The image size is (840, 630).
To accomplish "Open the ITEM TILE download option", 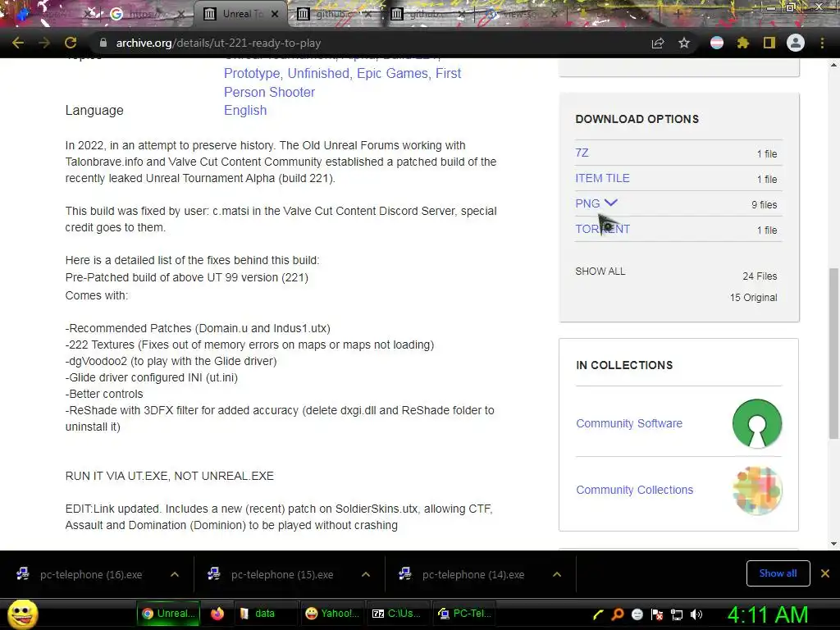I will click(602, 178).
